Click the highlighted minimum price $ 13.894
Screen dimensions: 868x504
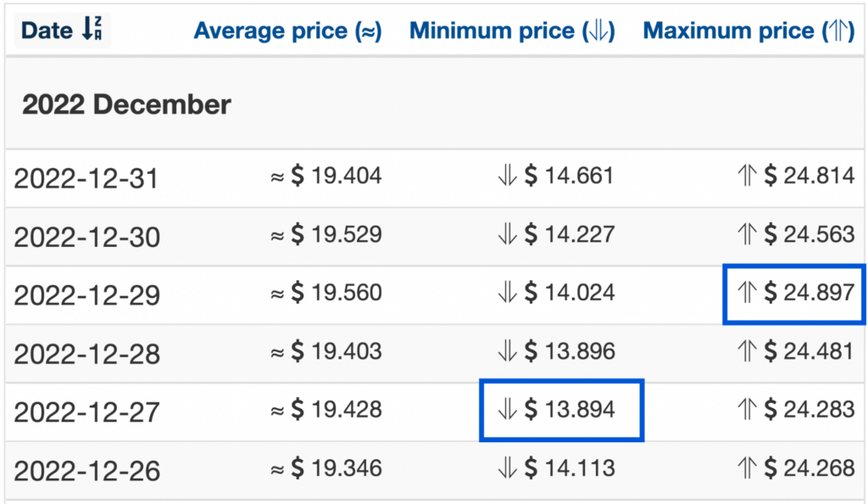point(561,410)
